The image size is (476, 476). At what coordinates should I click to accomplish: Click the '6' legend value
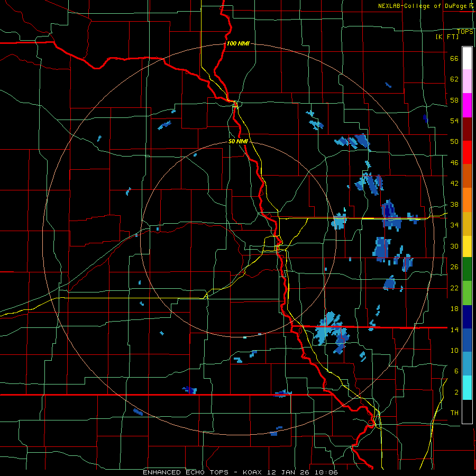click(x=456, y=371)
